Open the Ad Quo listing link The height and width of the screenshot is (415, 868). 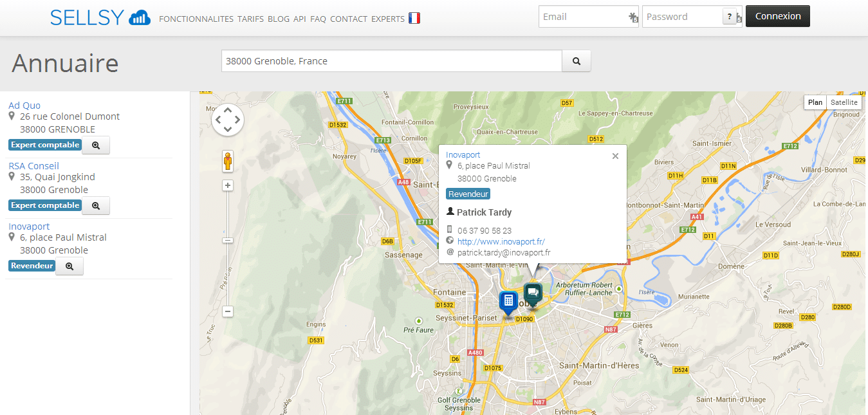click(24, 106)
